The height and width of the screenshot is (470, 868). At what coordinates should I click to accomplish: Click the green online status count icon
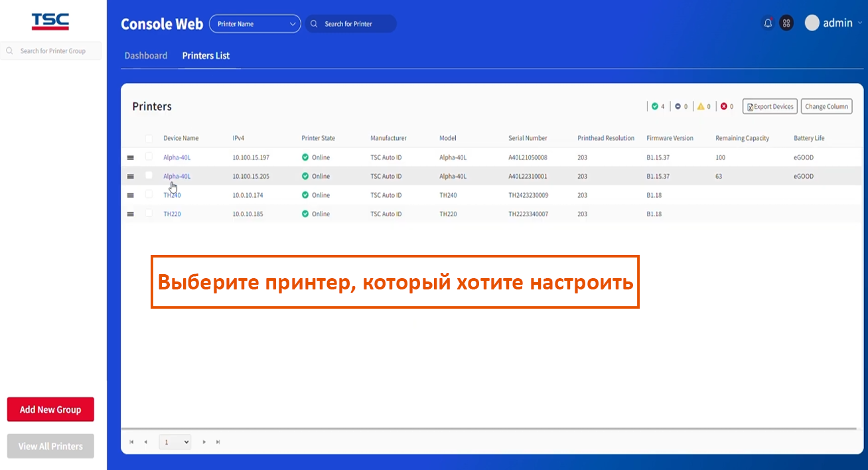pos(654,106)
